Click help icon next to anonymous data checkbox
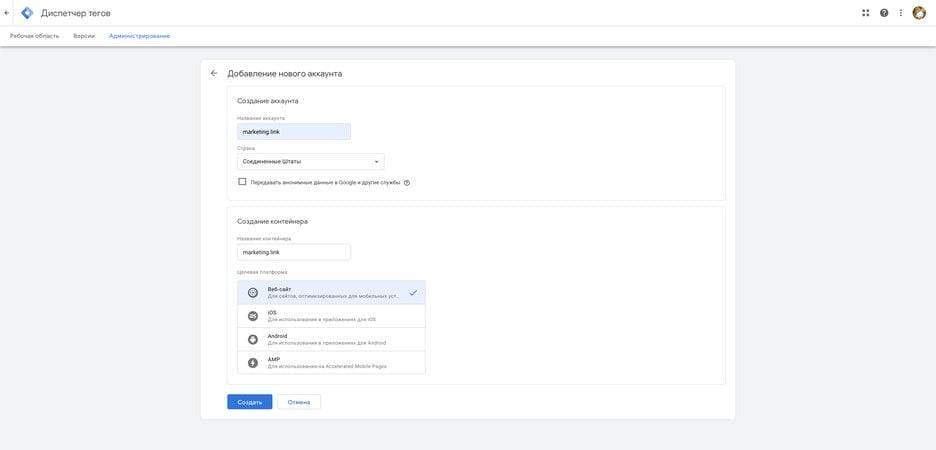 (407, 183)
